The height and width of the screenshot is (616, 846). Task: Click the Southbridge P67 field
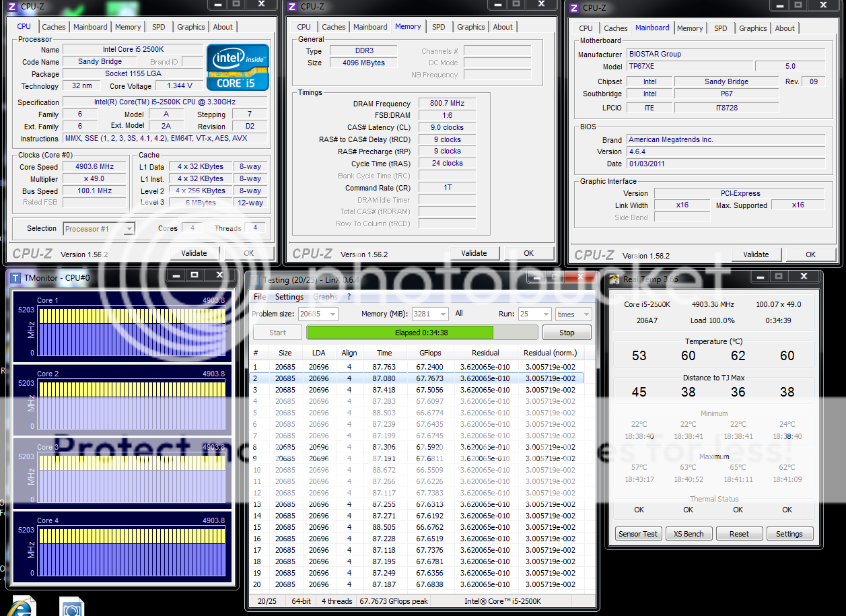click(x=727, y=94)
